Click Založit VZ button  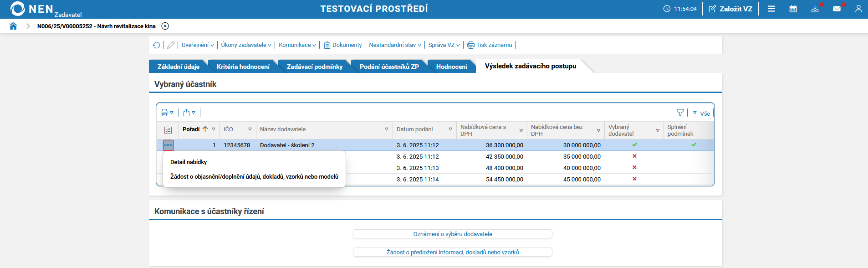(730, 9)
